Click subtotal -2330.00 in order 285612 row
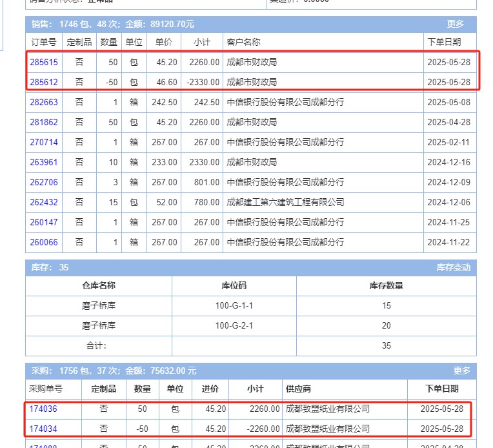Screen dimensions: 493x448 click(x=203, y=82)
